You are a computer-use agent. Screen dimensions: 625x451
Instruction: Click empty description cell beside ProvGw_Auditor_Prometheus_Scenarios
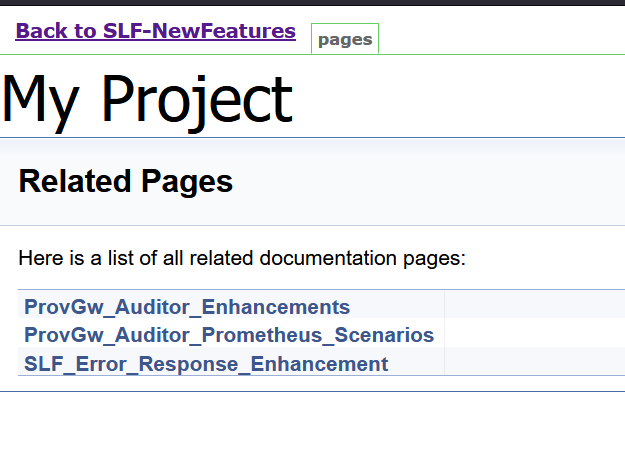pos(533,335)
